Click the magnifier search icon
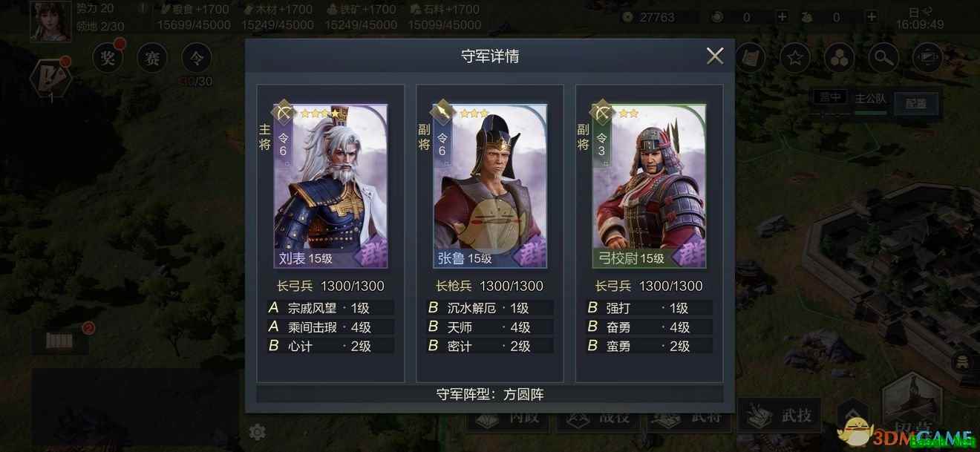This screenshot has height=452, width=980. (x=883, y=58)
